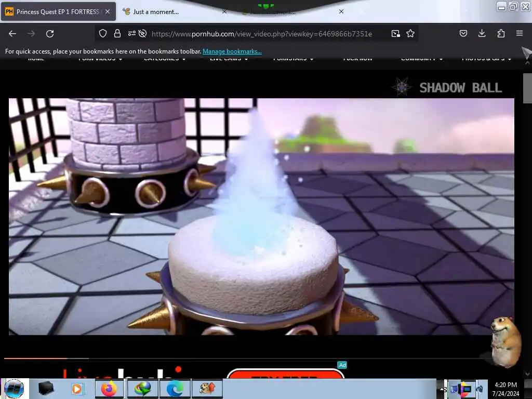
Task: Open the Windows Start menu orb
Action: tap(14, 389)
